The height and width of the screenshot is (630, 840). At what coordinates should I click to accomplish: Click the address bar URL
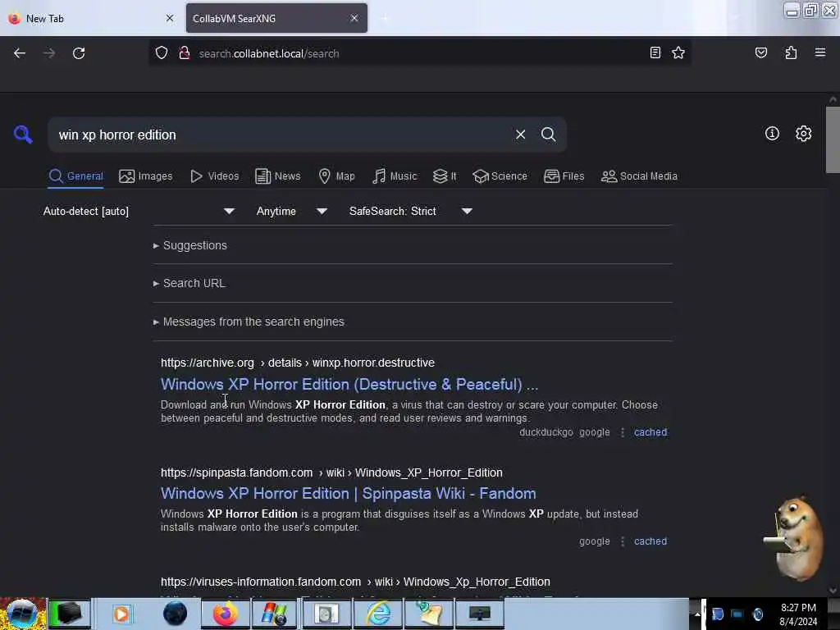[269, 53]
